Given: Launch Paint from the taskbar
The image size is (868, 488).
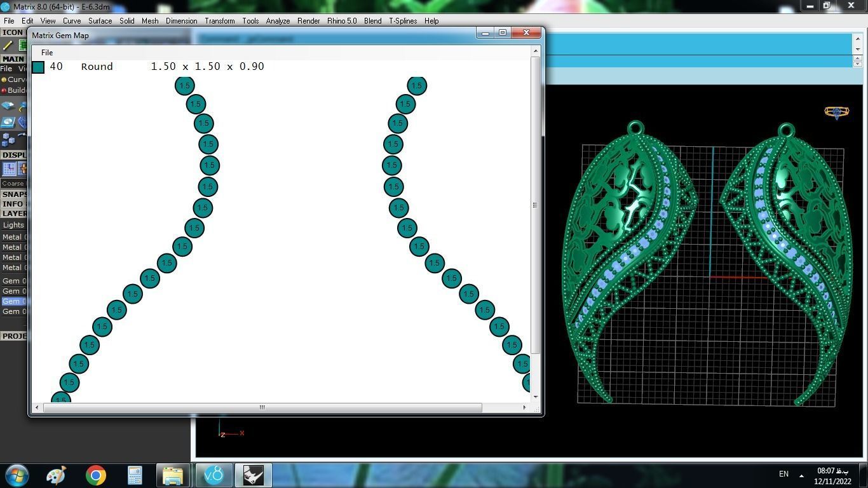Looking at the screenshot, I should [57, 475].
